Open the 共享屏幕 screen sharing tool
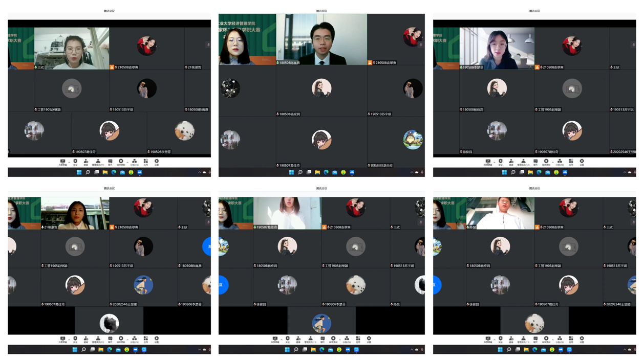644x362 pixels. click(x=63, y=161)
